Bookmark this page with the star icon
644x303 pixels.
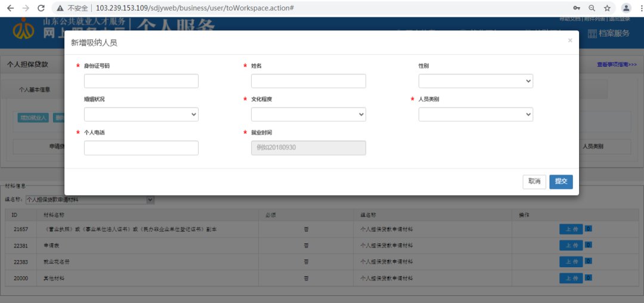607,8
